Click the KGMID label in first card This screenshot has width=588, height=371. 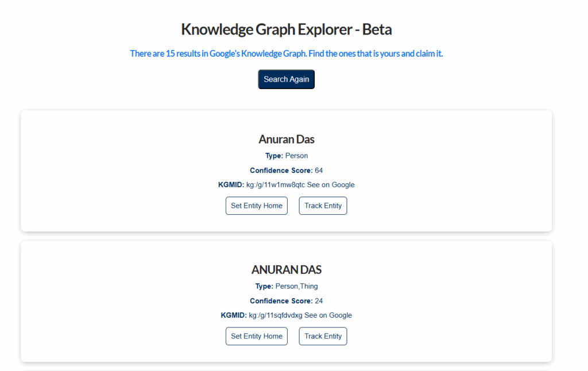pyautogui.click(x=231, y=185)
